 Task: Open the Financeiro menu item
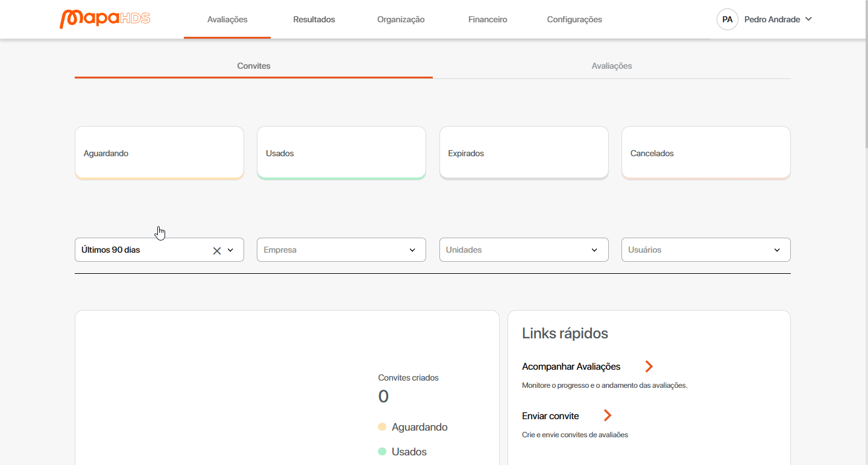(x=488, y=19)
